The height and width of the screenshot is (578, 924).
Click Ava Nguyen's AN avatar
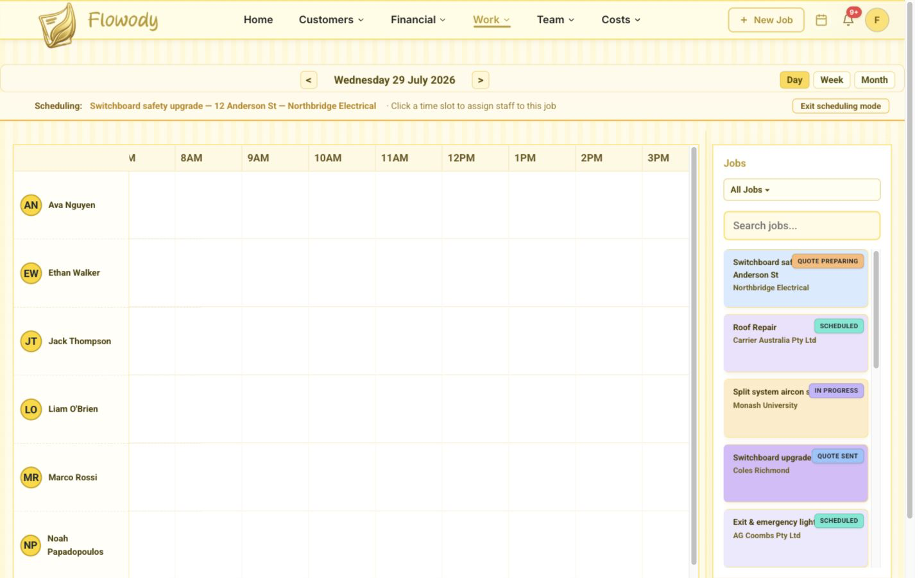[x=31, y=206]
